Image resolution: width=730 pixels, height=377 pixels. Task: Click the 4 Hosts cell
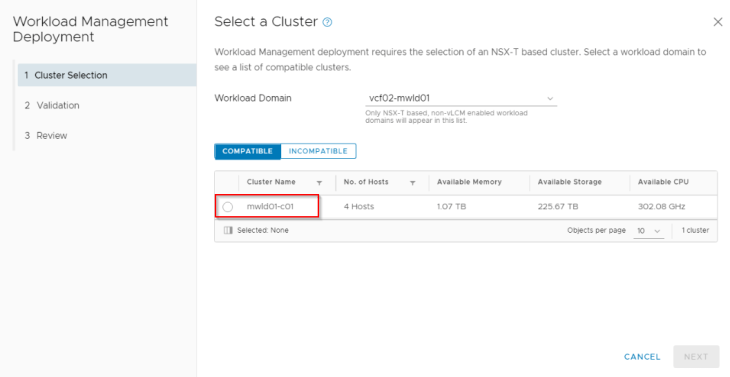click(x=358, y=207)
